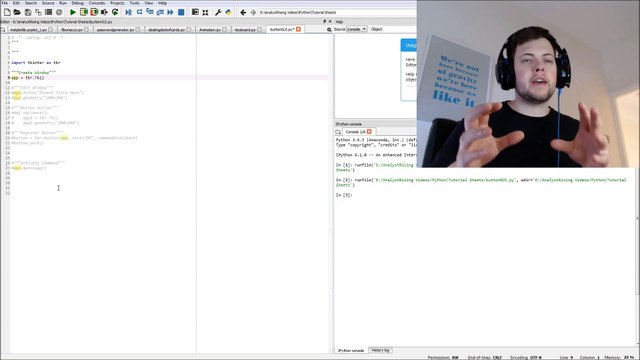
Task: Maximize the current pane
Action: (x=195, y=12)
